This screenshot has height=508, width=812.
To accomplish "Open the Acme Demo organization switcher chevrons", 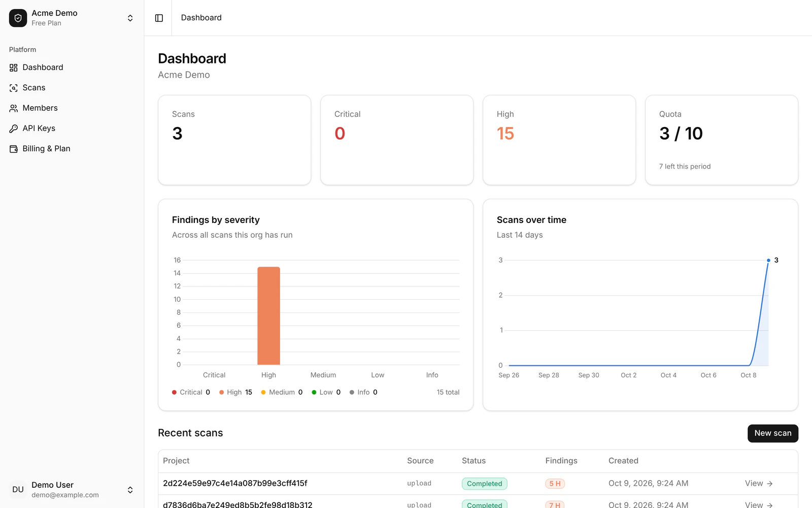I will [130, 18].
